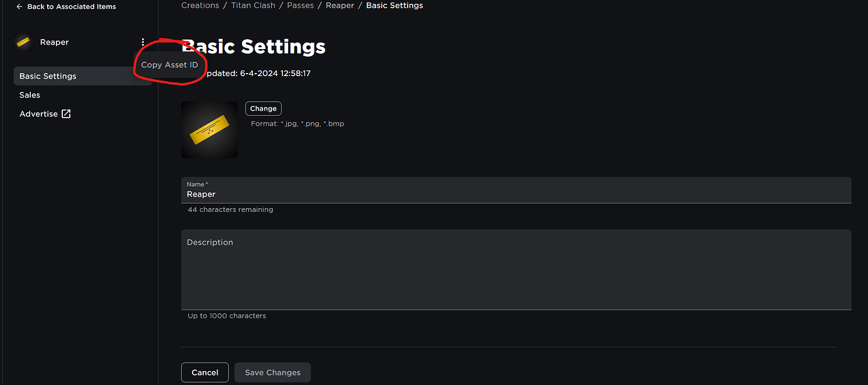Click the Change image button
Screen dimensions: 868x385
coord(263,108)
